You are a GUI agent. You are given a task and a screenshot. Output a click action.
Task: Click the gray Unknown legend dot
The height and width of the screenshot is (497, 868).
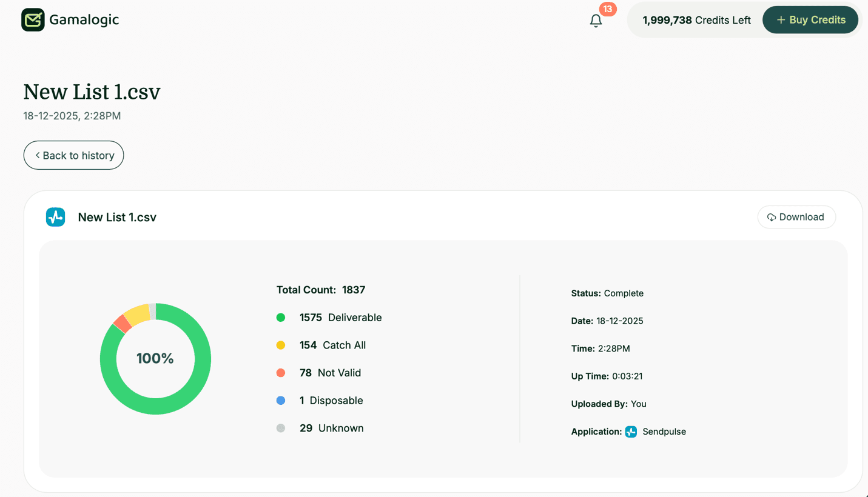(x=281, y=428)
